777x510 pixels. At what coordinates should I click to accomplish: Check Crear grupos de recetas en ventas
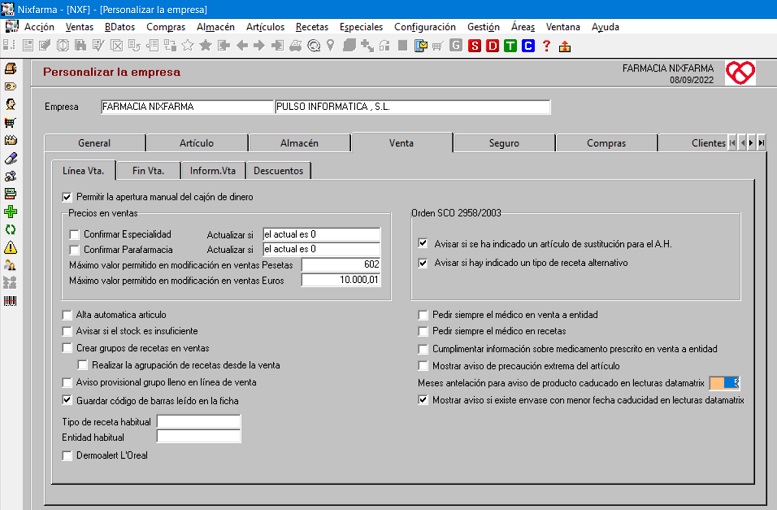pos(67,348)
